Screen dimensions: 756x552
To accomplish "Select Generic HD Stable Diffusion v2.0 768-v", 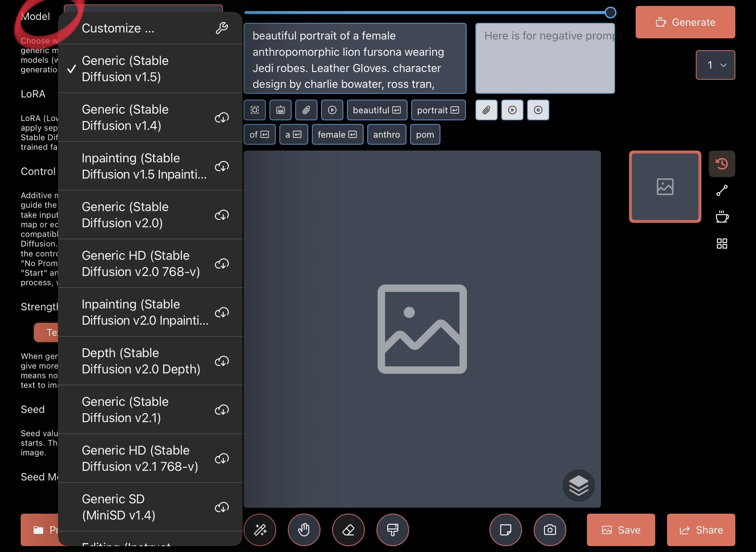I will [141, 263].
